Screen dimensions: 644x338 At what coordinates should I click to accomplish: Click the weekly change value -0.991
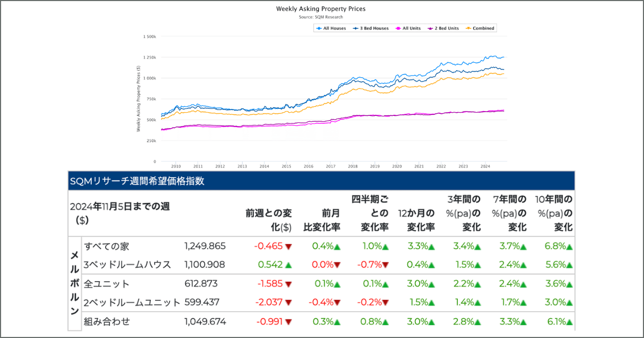(x=268, y=322)
